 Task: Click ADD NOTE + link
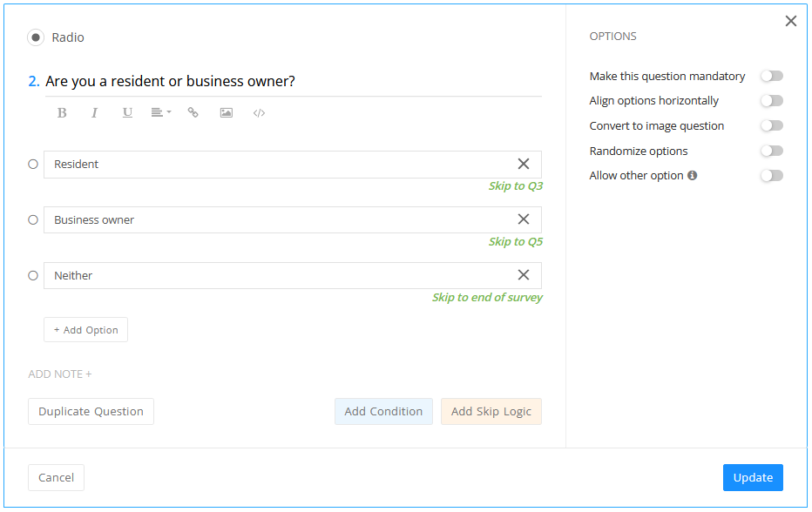[60, 374]
